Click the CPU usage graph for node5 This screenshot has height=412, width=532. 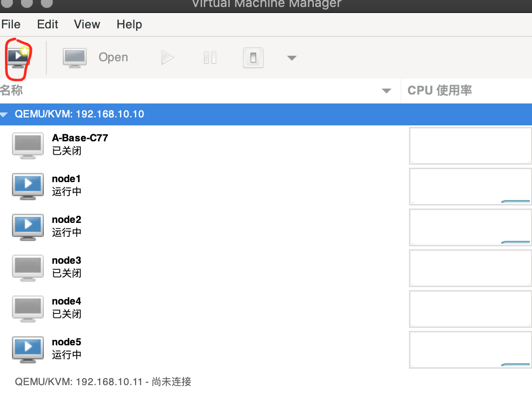click(470, 350)
